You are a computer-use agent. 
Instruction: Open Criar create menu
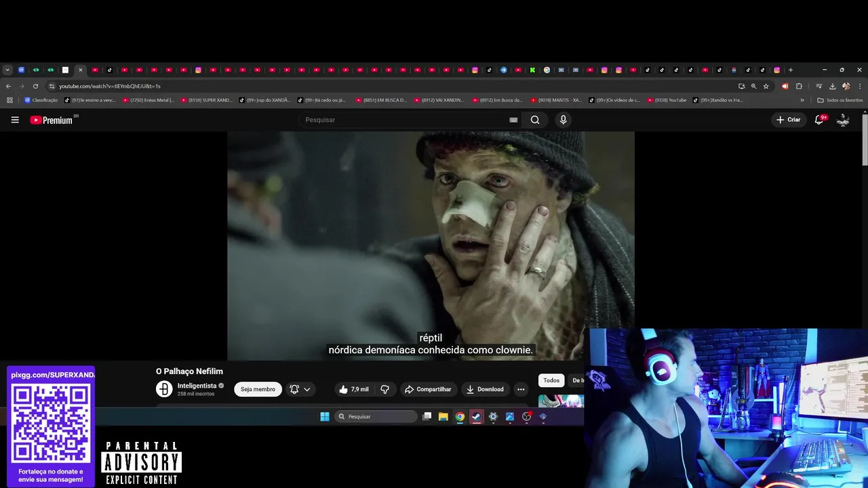[x=789, y=120]
